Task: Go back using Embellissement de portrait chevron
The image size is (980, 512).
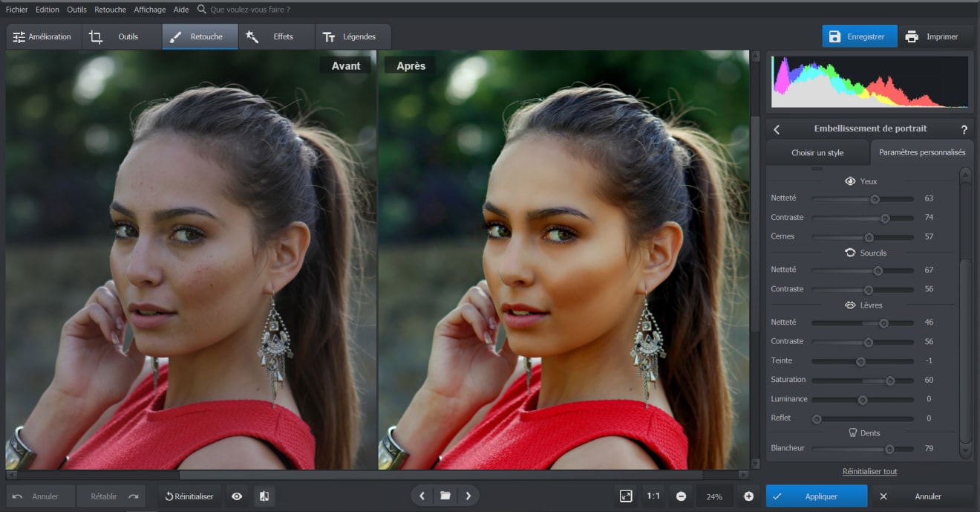Action: point(777,129)
